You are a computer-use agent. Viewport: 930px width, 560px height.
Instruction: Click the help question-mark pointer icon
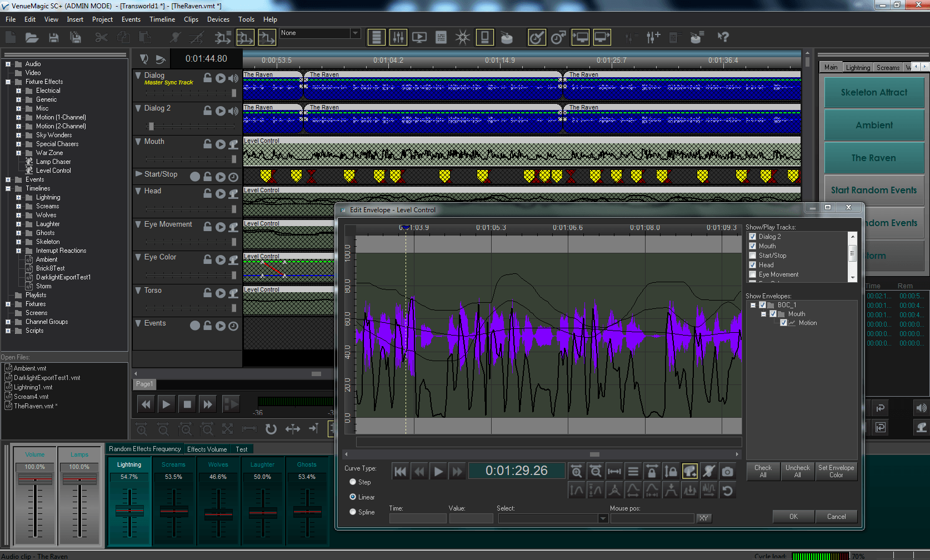coord(723,37)
